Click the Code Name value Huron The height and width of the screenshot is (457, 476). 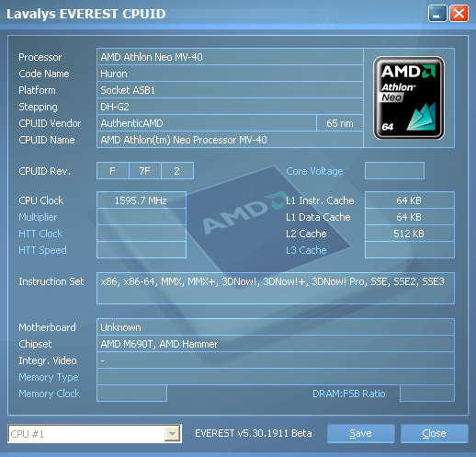coord(230,74)
